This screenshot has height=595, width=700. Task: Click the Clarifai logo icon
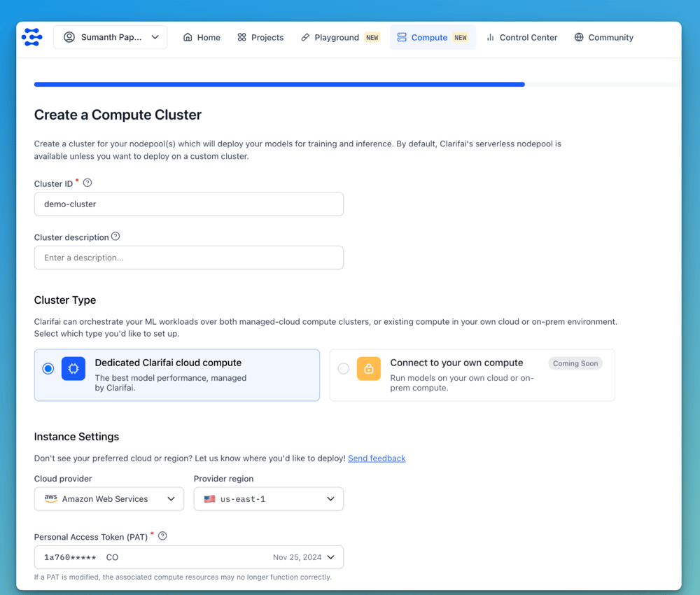32,37
